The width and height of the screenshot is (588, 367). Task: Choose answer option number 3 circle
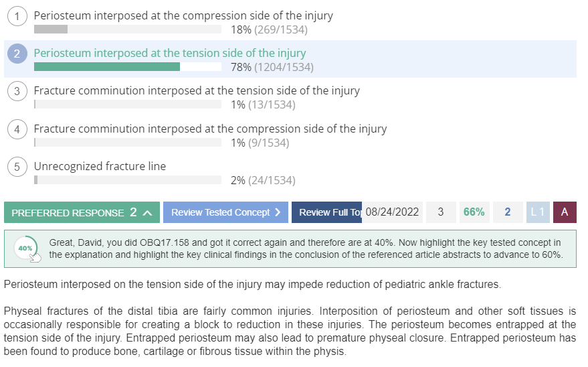(17, 91)
